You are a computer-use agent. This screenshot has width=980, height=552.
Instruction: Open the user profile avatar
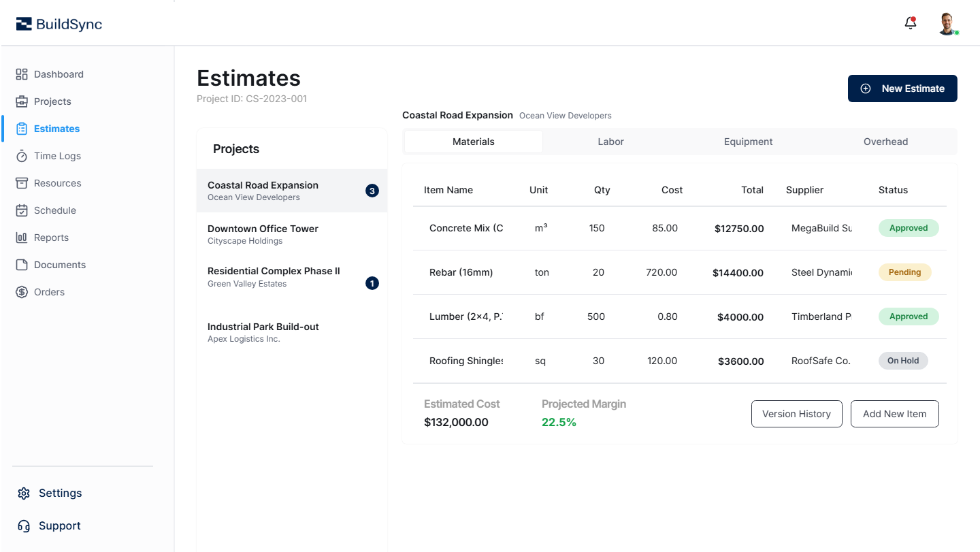(x=948, y=22)
